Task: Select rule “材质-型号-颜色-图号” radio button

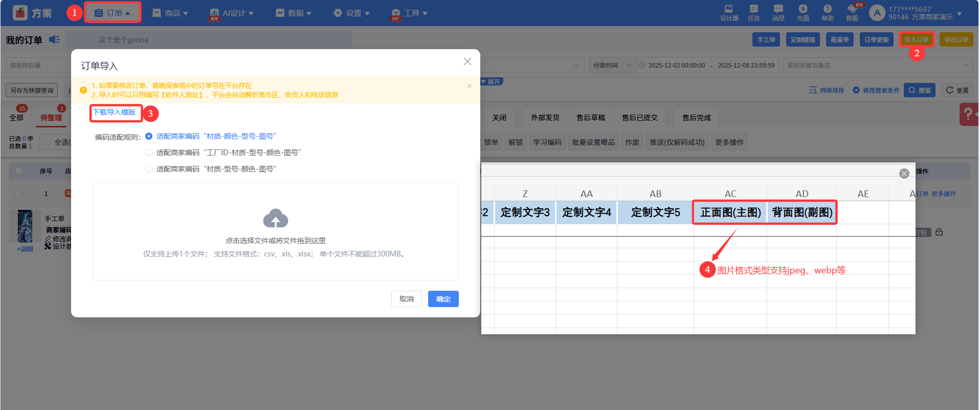Action: (x=149, y=169)
